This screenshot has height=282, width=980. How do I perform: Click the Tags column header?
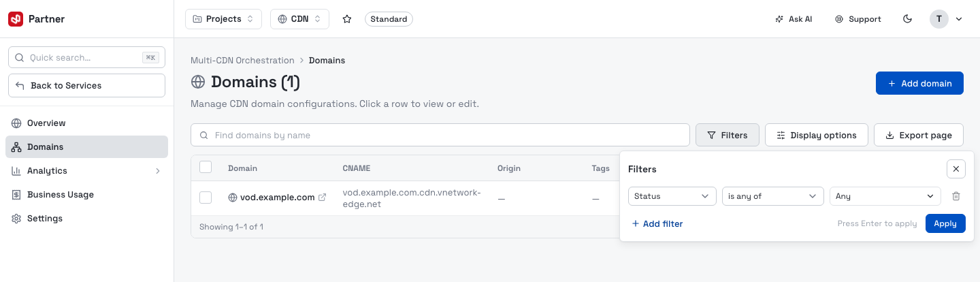(x=600, y=168)
